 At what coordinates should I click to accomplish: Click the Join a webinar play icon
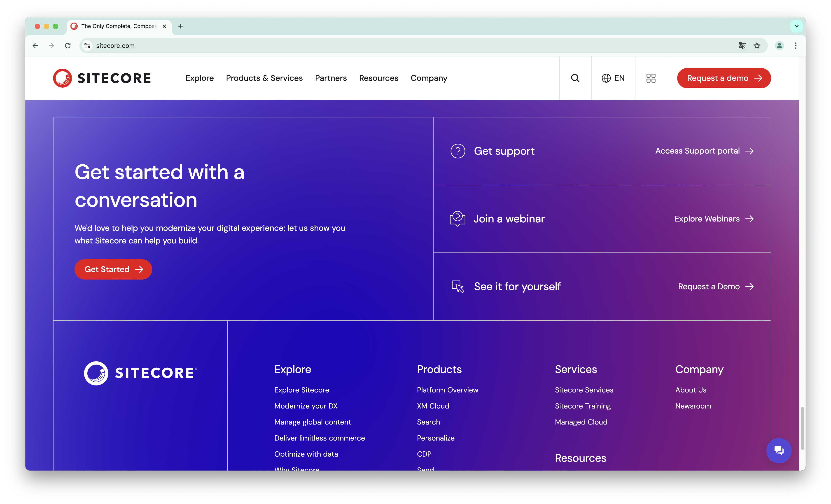click(x=457, y=219)
